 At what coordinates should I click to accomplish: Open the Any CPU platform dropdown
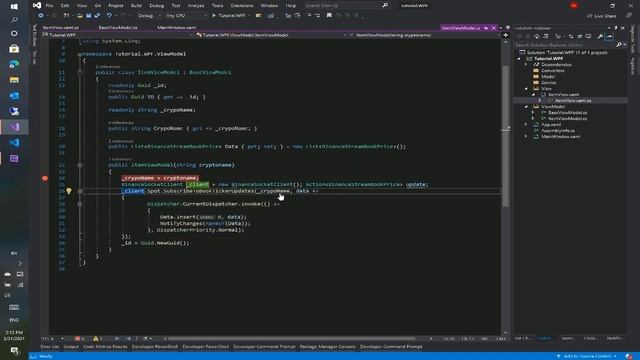click(x=186, y=16)
